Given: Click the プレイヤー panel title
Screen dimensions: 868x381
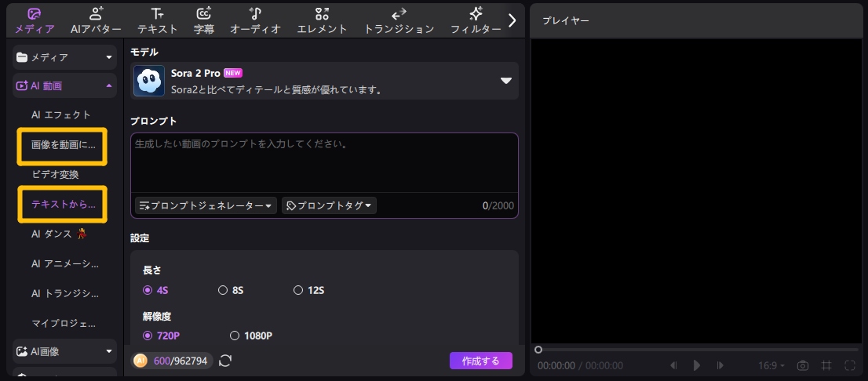Looking at the screenshot, I should click(x=566, y=21).
